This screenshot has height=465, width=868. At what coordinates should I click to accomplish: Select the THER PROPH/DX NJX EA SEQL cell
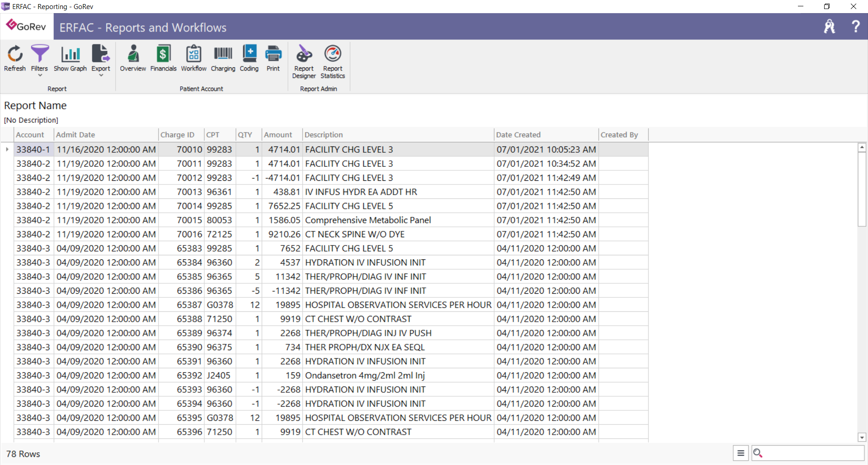point(398,347)
